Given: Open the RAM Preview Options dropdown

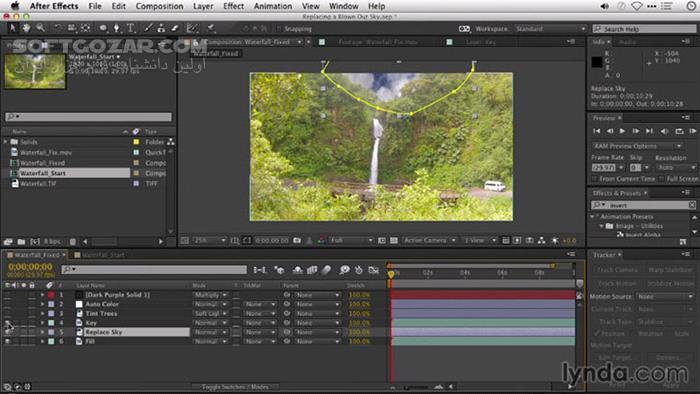Looking at the screenshot, I should point(638,146).
